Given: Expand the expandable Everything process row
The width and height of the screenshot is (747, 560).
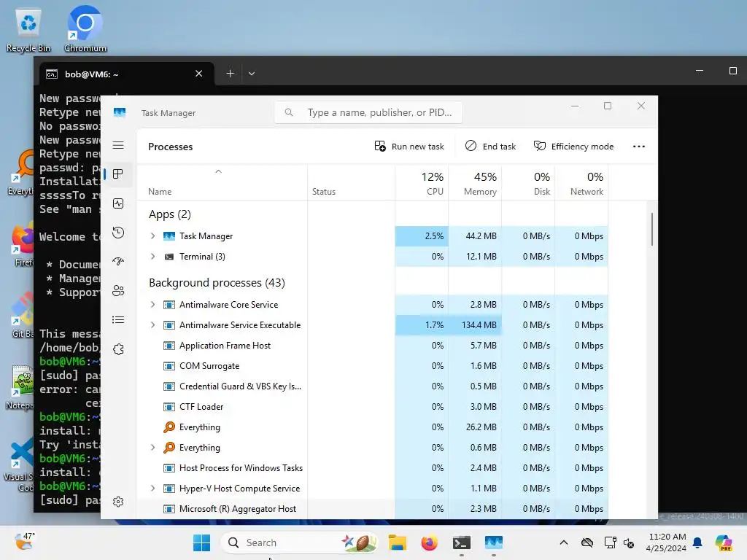Looking at the screenshot, I should (152, 447).
